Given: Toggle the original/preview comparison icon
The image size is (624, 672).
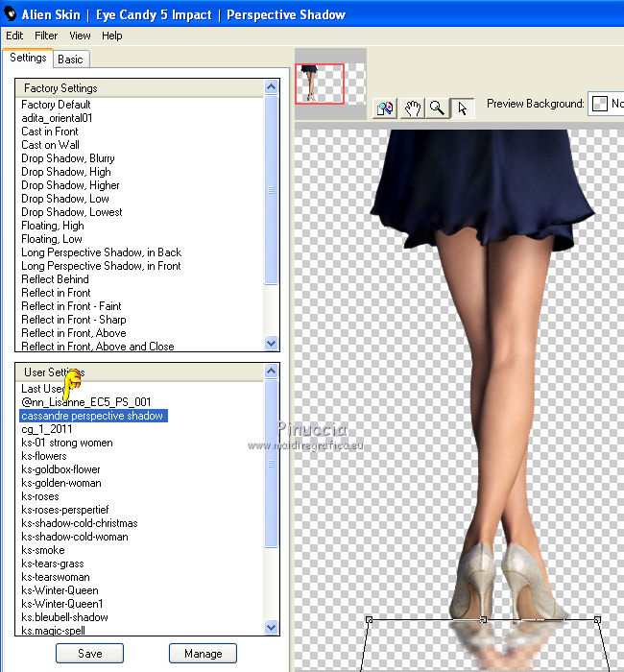Looking at the screenshot, I should click(x=385, y=108).
